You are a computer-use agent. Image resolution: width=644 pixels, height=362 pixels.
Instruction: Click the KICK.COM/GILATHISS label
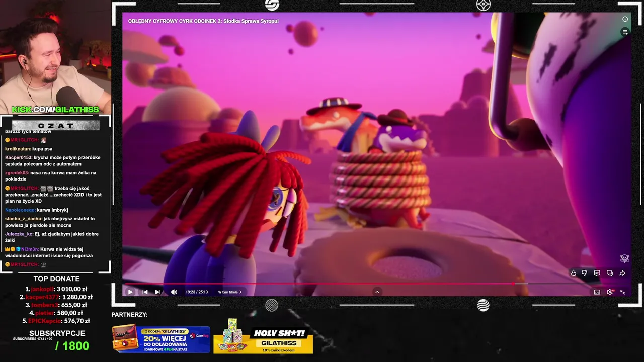click(55, 110)
